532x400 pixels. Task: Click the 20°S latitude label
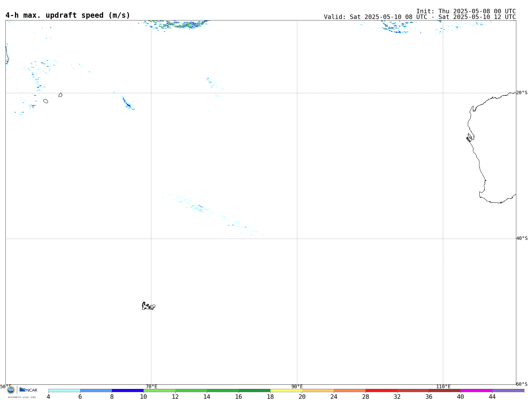click(x=522, y=93)
